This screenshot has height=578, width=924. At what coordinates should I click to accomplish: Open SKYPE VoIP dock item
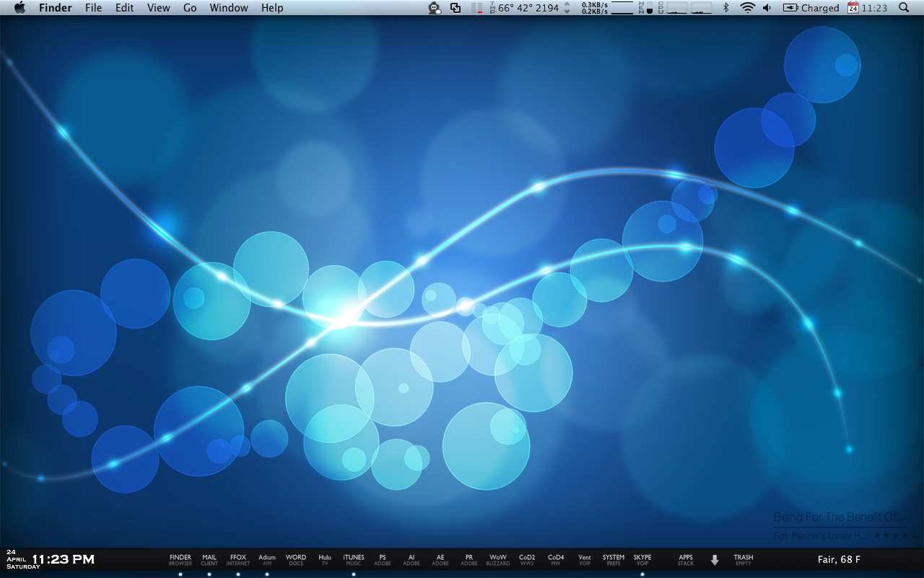(x=642, y=560)
